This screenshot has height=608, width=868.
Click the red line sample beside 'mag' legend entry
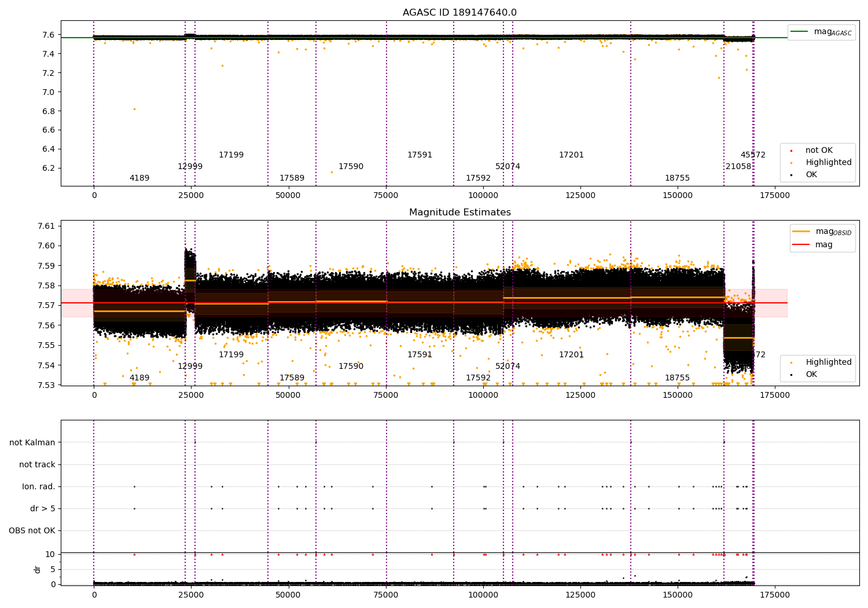coord(801,245)
